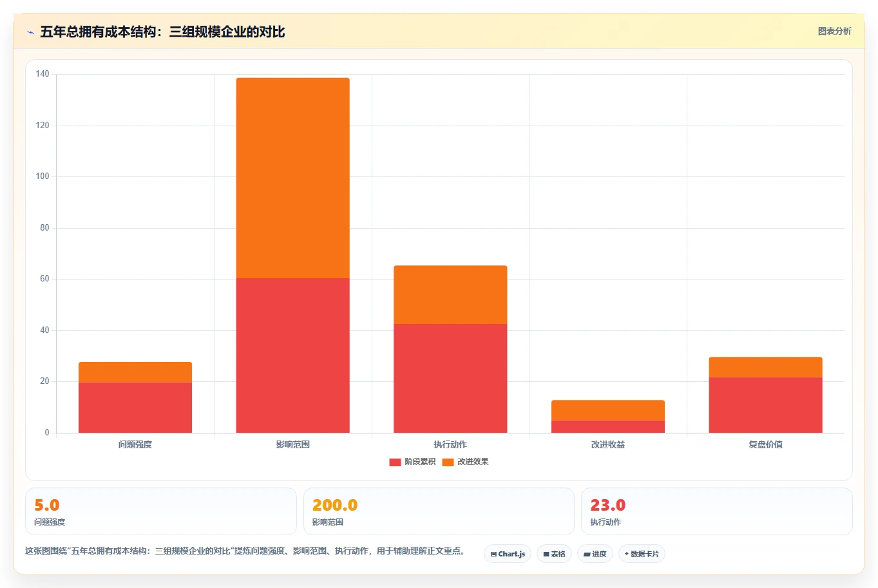Screen dimensions: 878x588
Task: Toggle the 改进效果 orange legend swatch
Action: pyautogui.click(x=448, y=462)
